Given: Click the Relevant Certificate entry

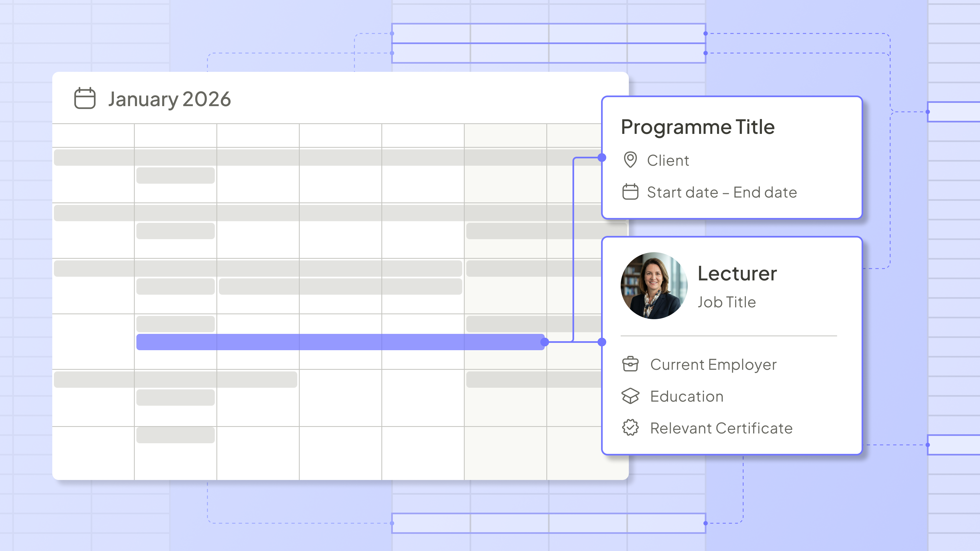Looking at the screenshot, I should pyautogui.click(x=721, y=428).
